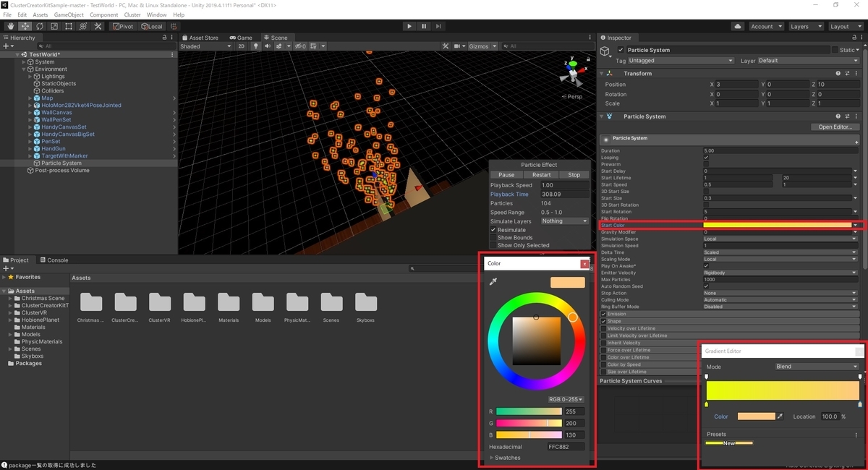This screenshot has height=470, width=868.
Task: Open Project create plus button
Action: (8, 268)
